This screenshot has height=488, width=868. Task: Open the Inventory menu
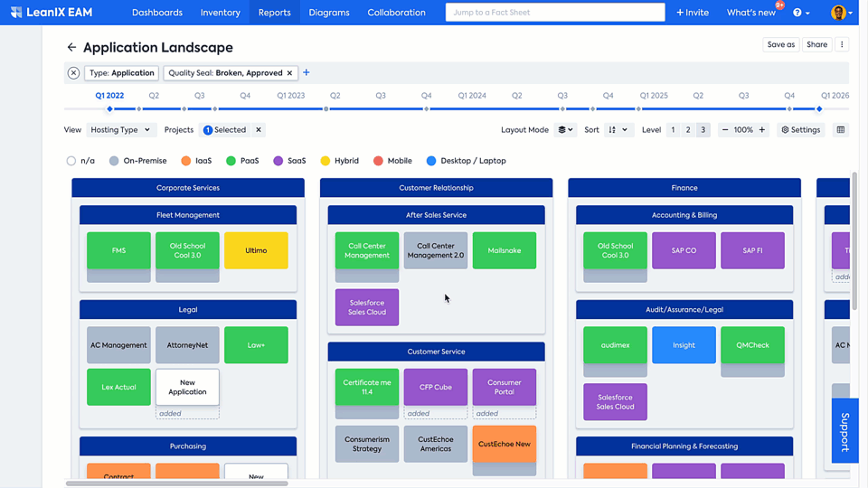pyautogui.click(x=221, y=12)
